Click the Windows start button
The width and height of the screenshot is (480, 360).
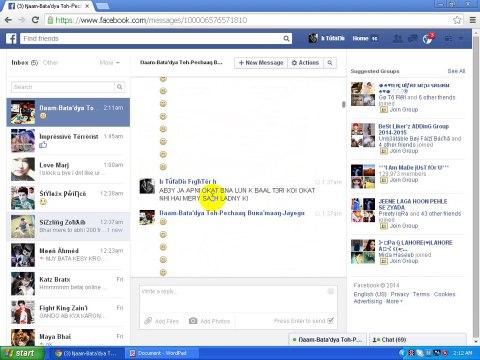tap(22, 353)
